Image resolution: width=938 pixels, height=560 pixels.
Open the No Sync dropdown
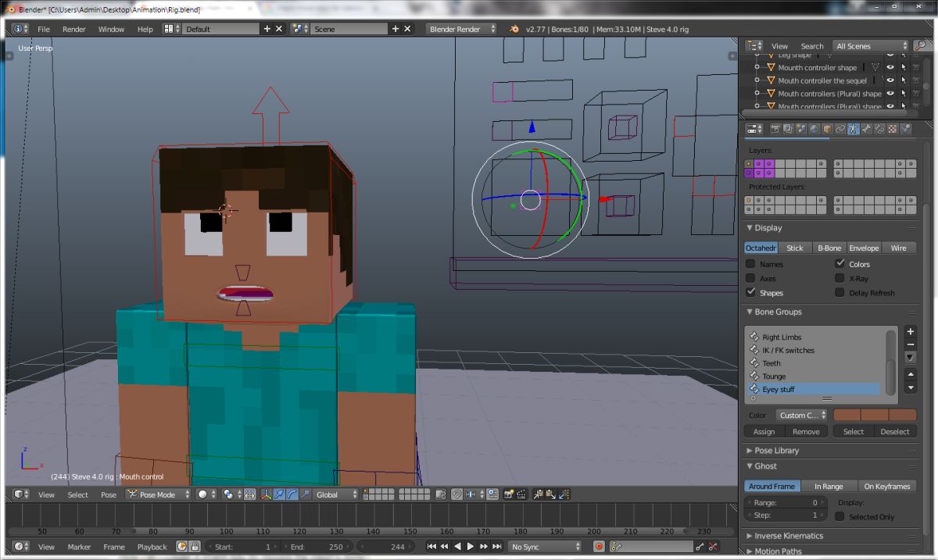545,547
